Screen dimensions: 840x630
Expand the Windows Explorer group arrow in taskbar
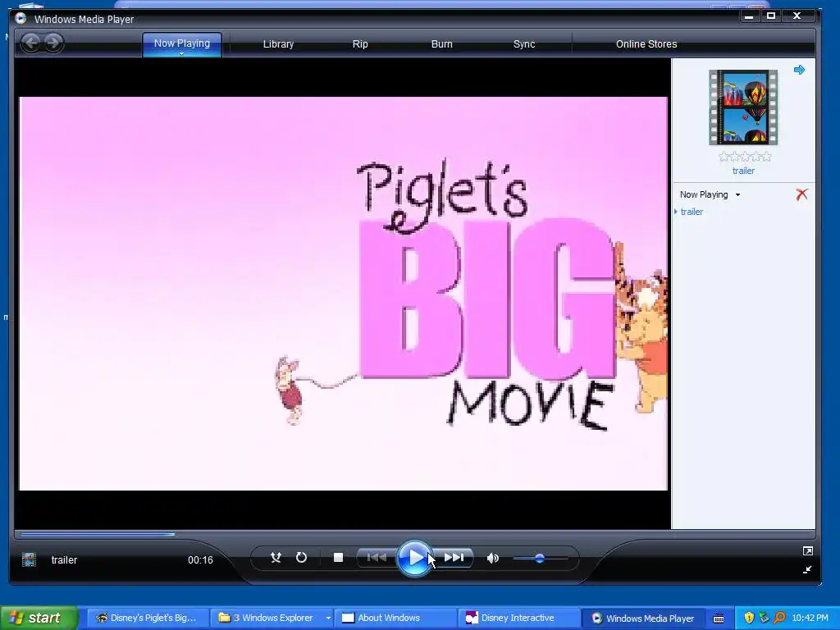pyautogui.click(x=328, y=619)
